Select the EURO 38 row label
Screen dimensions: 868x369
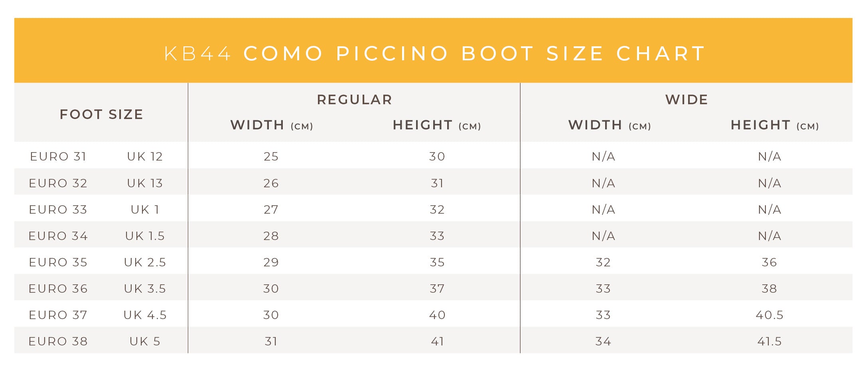[x=58, y=341]
